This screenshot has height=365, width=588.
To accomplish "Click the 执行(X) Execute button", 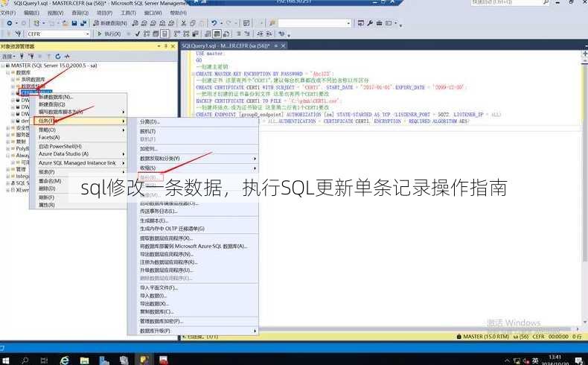I will pos(109,34).
